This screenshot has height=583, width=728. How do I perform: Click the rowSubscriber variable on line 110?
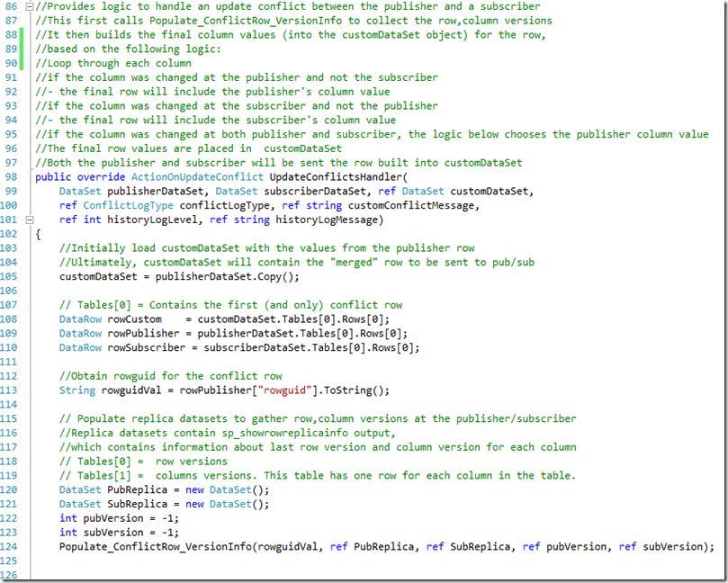[147, 347]
